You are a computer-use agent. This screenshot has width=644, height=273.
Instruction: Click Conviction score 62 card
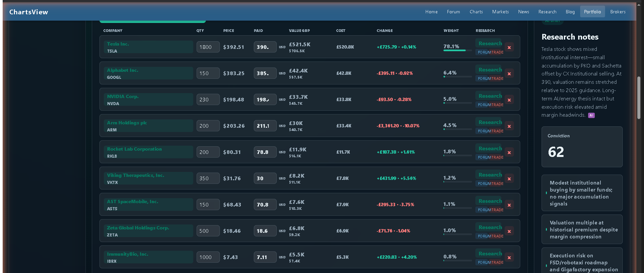[x=582, y=147]
